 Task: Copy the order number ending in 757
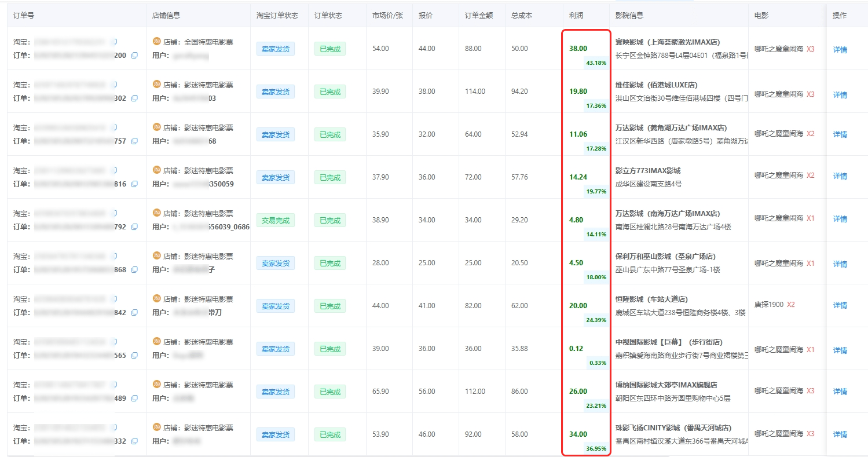coord(134,141)
